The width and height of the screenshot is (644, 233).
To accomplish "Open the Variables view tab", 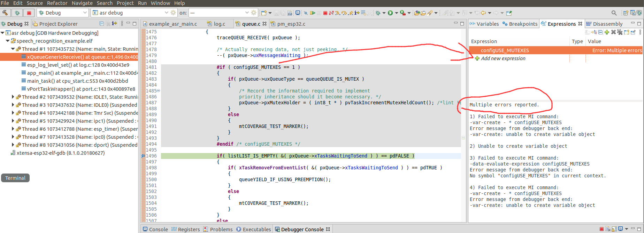I will (x=484, y=24).
